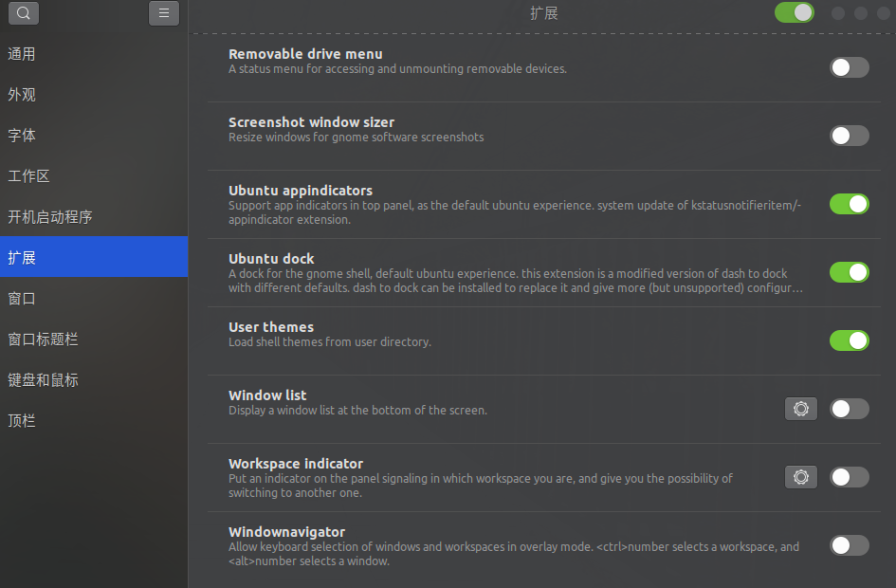Image resolution: width=896 pixels, height=588 pixels.
Task: Enable Screenshot window sizer extension
Action: tap(850, 136)
